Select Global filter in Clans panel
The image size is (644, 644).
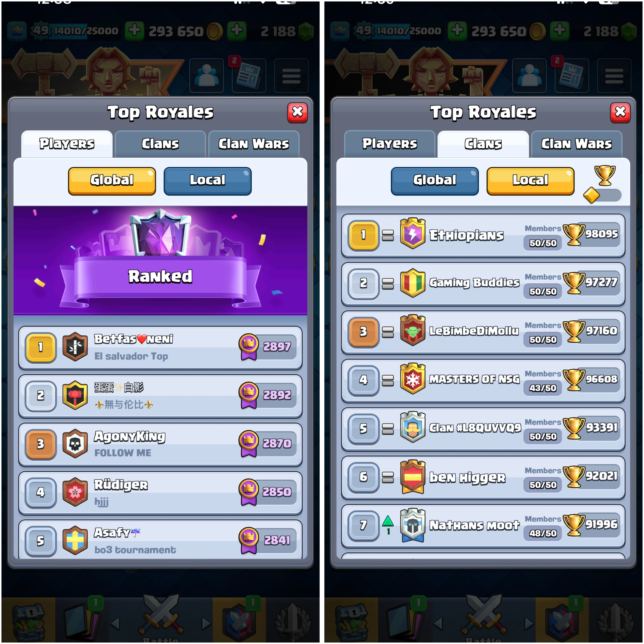(435, 181)
